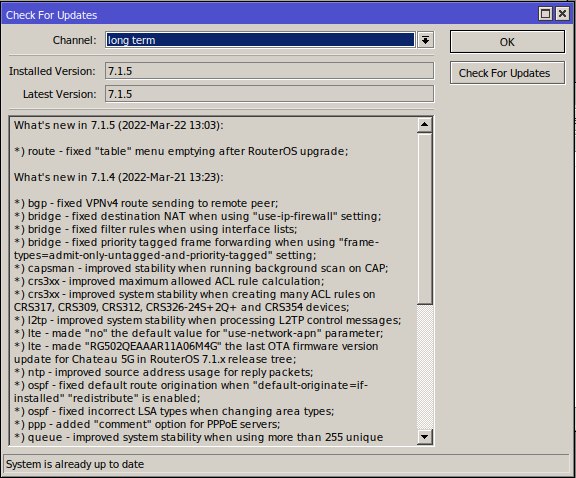Maximize the Check For Updates window

coord(546,14)
